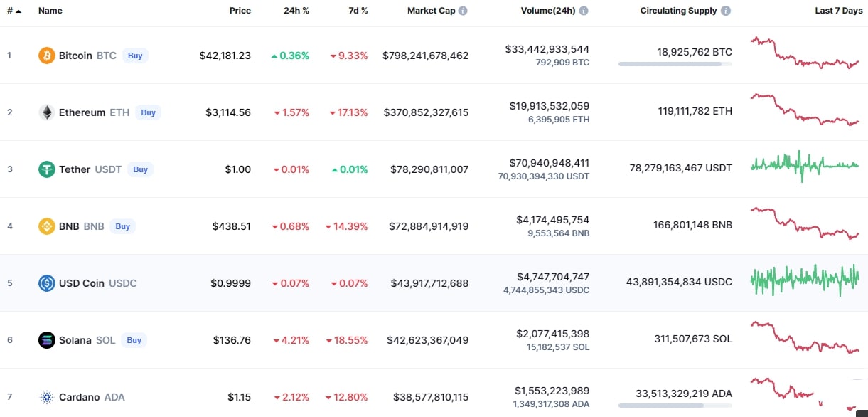868x417 pixels.
Task: Open the Cardano ADA name link
Action: pyautogui.click(x=92, y=397)
